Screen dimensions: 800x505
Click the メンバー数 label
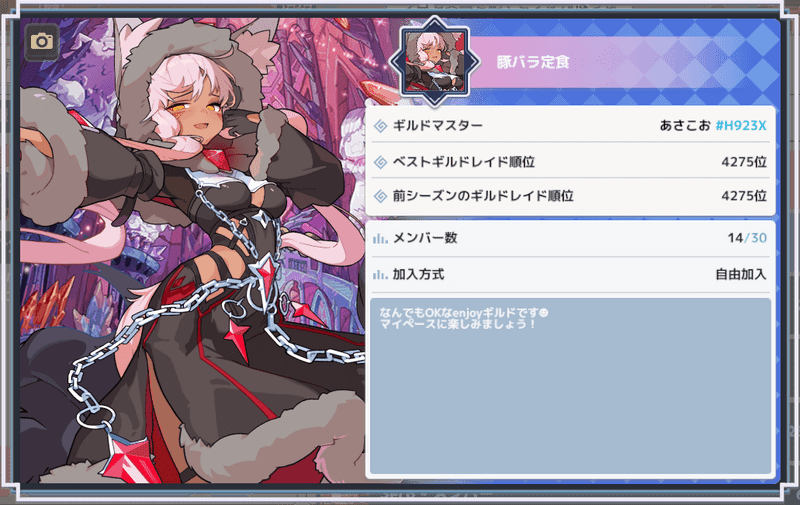pyautogui.click(x=425, y=238)
